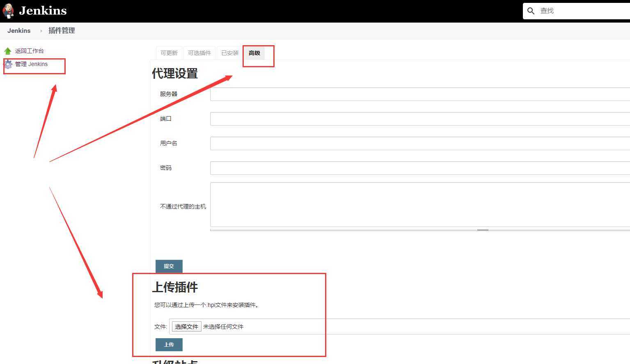Click the 密码 input field

[x=420, y=168]
